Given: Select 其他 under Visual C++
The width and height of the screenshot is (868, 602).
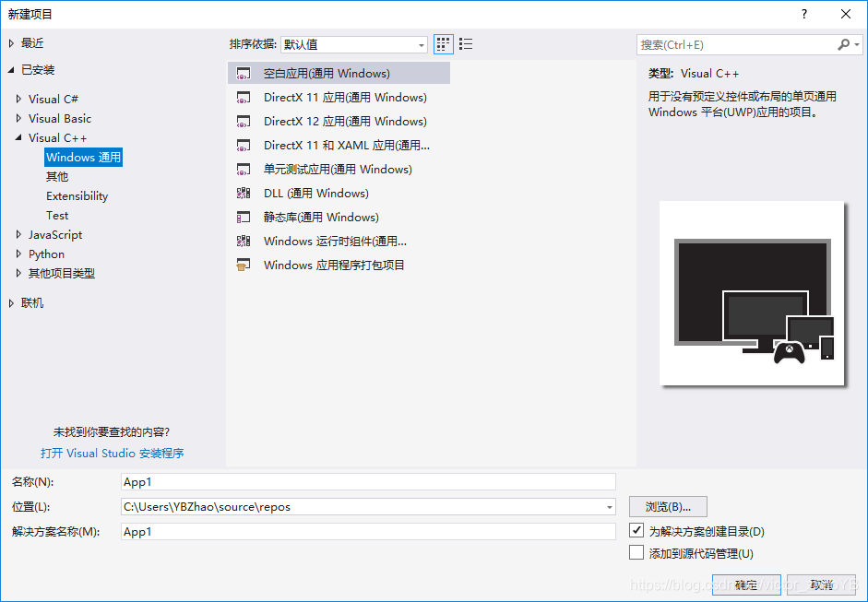Looking at the screenshot, I should click(57, 176).
